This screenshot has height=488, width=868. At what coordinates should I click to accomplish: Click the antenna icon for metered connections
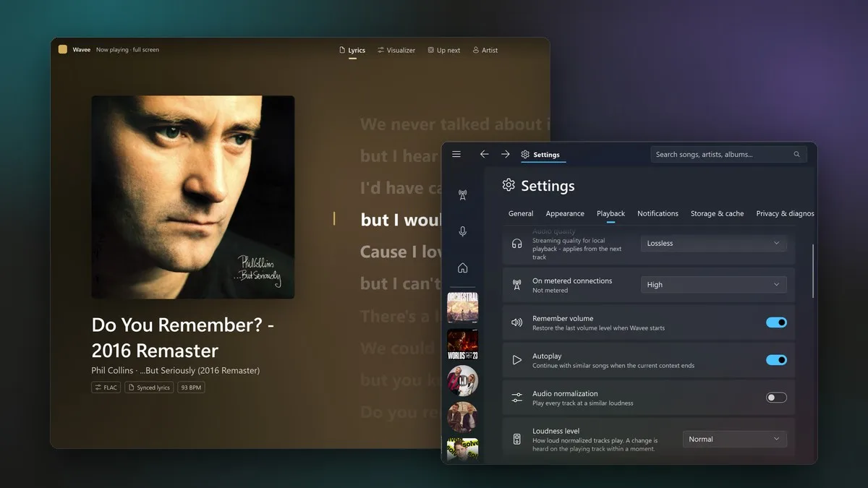[516, 285]
